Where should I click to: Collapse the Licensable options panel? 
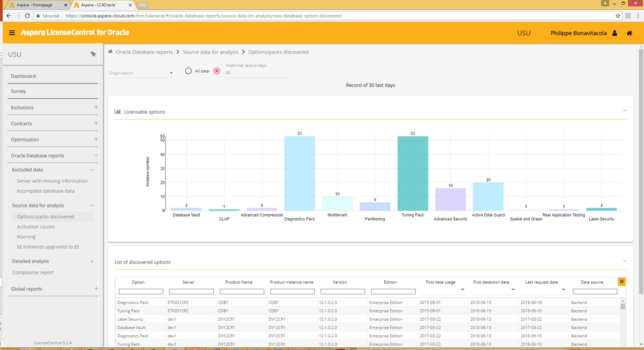[x=625, y=111]
